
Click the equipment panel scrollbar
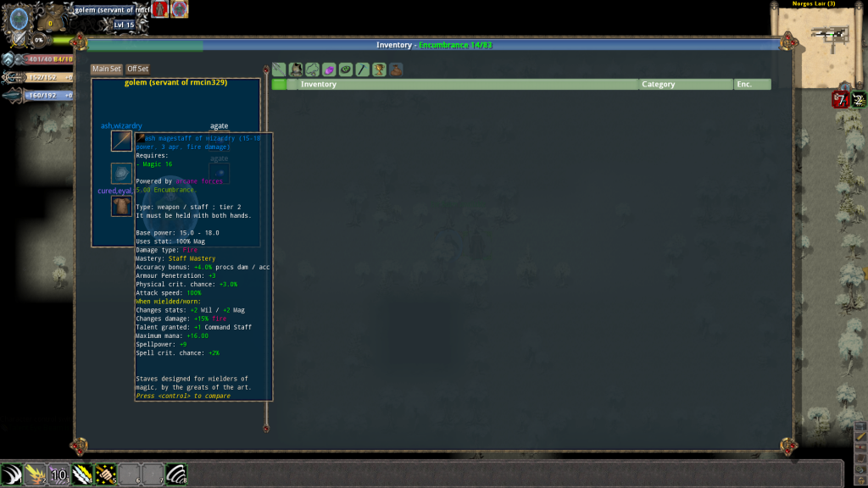pyautogui.click(x=266, y=249)
